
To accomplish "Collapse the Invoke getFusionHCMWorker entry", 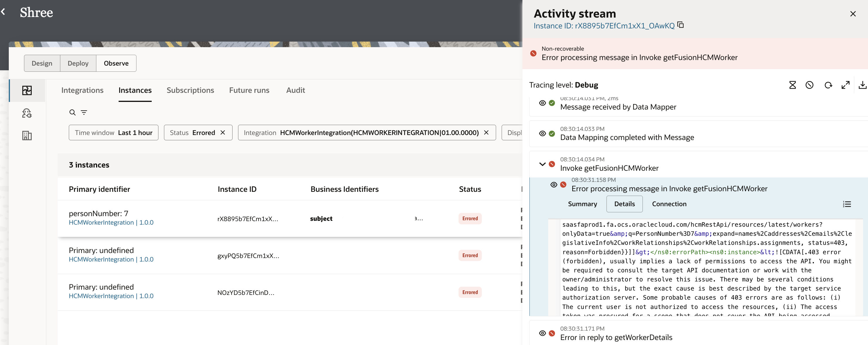I will 542,164.
